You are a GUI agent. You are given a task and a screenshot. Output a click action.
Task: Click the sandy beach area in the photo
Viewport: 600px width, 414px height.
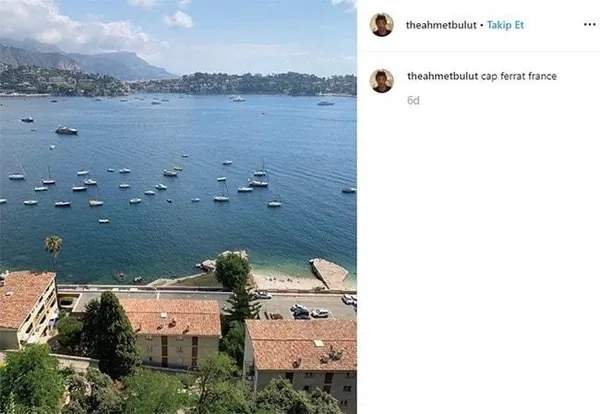click(278, 282)
